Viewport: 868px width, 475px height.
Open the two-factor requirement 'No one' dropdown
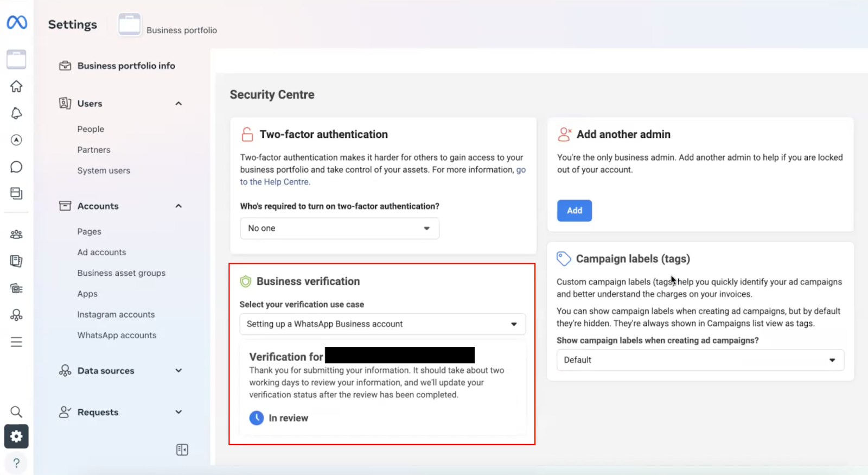click(x=340, y=229)
